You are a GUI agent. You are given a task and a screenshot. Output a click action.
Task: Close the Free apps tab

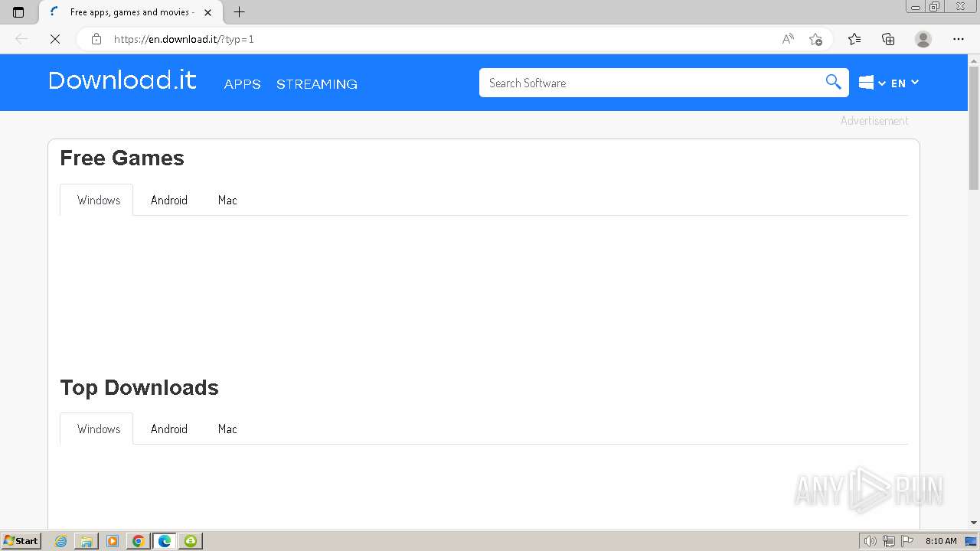coord(207,12)
